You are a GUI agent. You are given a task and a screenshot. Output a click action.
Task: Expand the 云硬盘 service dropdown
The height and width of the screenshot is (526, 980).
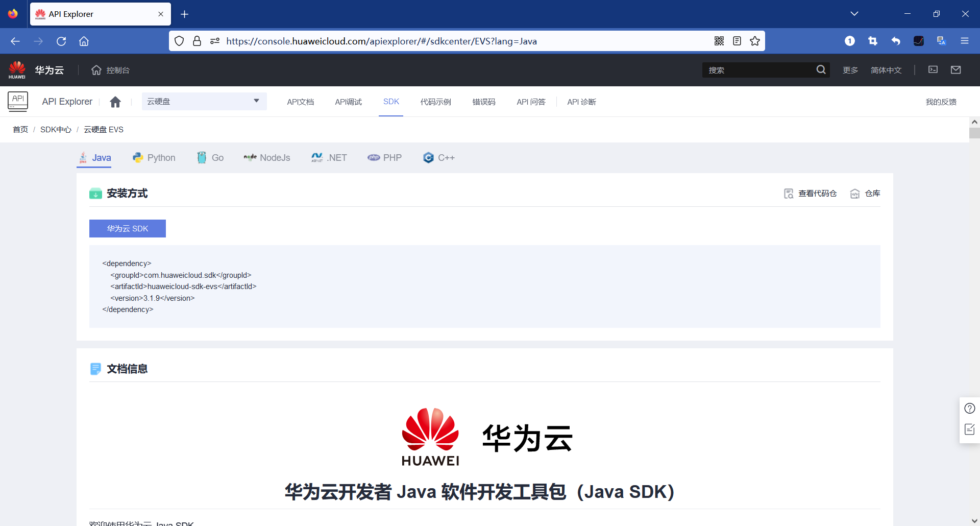tap(204, 101)
